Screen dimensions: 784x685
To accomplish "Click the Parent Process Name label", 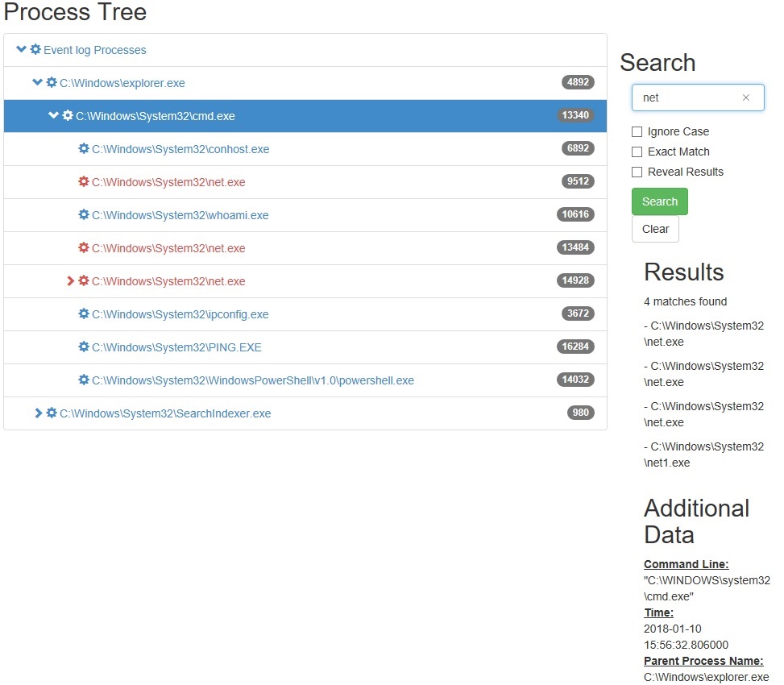I will 703,661.
